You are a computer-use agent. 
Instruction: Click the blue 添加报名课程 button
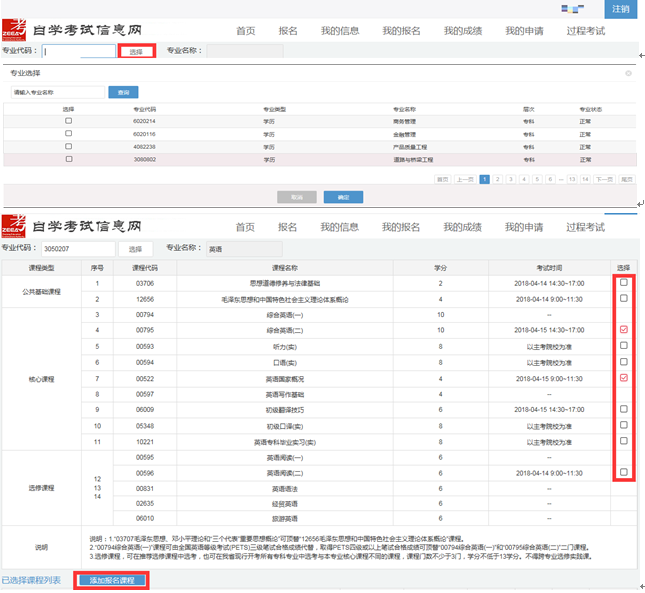pos(112,580)
